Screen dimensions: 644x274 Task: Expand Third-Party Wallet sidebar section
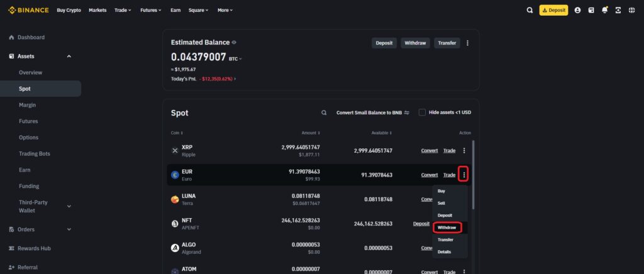[69, 206]
